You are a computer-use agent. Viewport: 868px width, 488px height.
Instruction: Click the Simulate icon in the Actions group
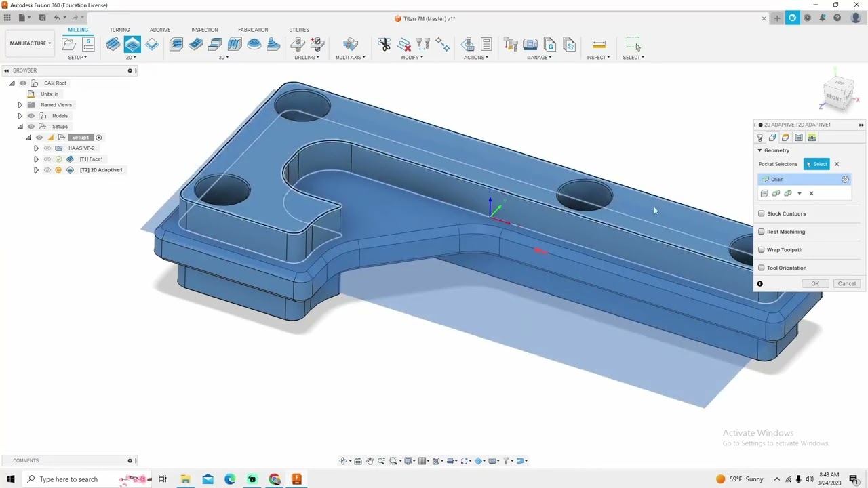468,44
